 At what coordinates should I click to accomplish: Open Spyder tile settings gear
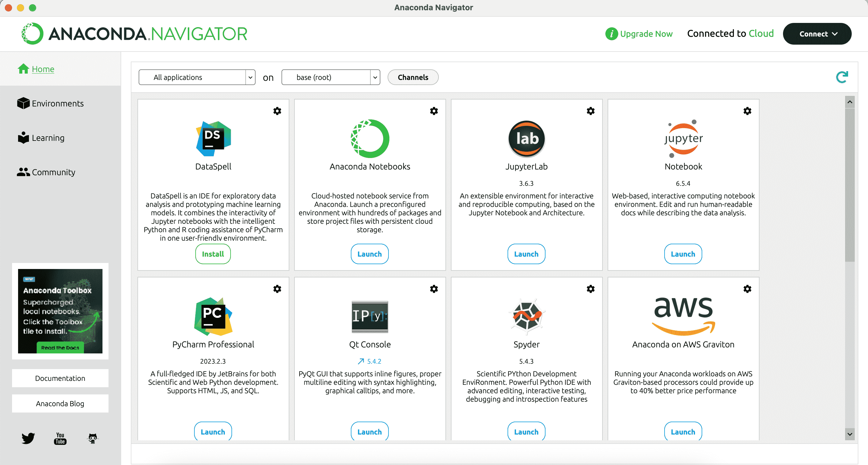pyautogui.click(x=590, y=289)
